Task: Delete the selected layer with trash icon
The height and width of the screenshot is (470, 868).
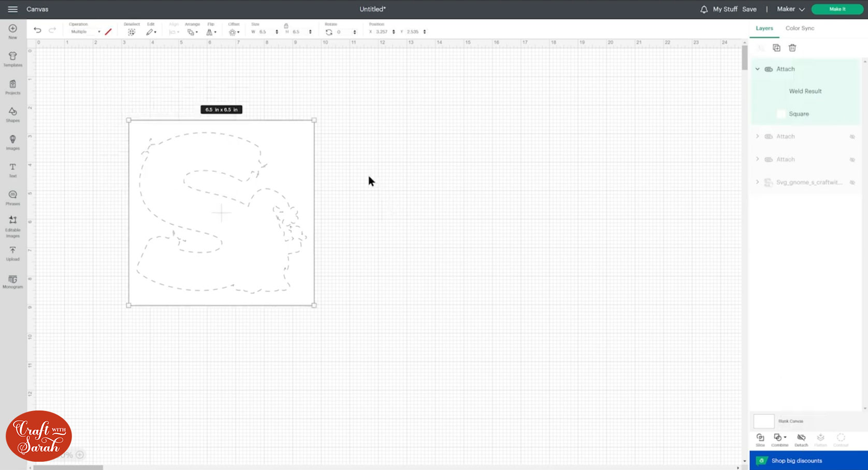Action: [792, 48]
